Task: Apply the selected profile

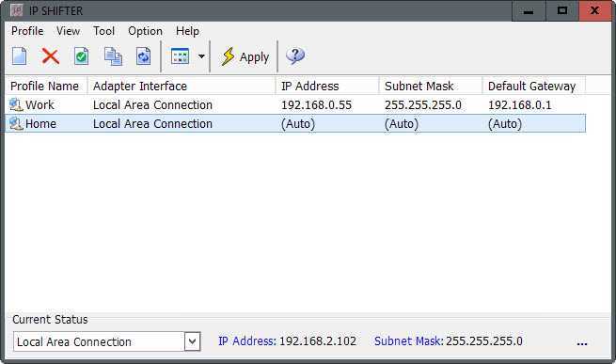Action: (x=245, y=56)
